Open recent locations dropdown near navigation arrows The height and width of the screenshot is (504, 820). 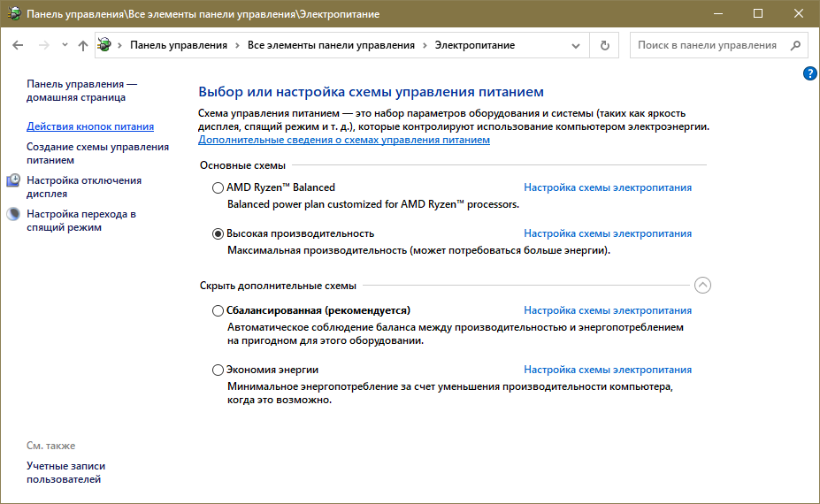[65, 45]
